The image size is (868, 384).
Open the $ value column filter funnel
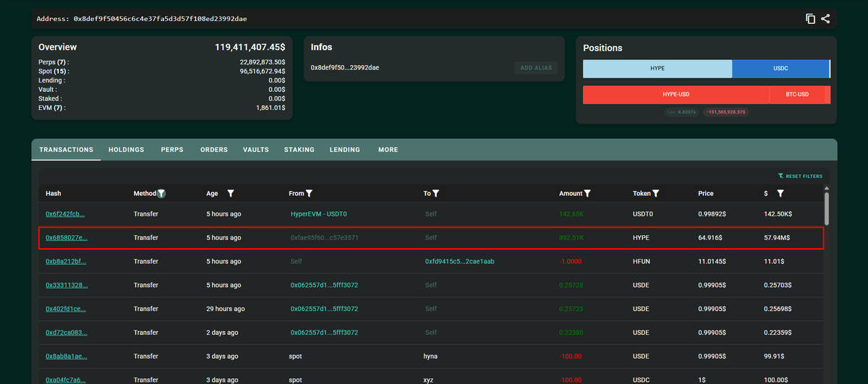(x=780, y=194)
